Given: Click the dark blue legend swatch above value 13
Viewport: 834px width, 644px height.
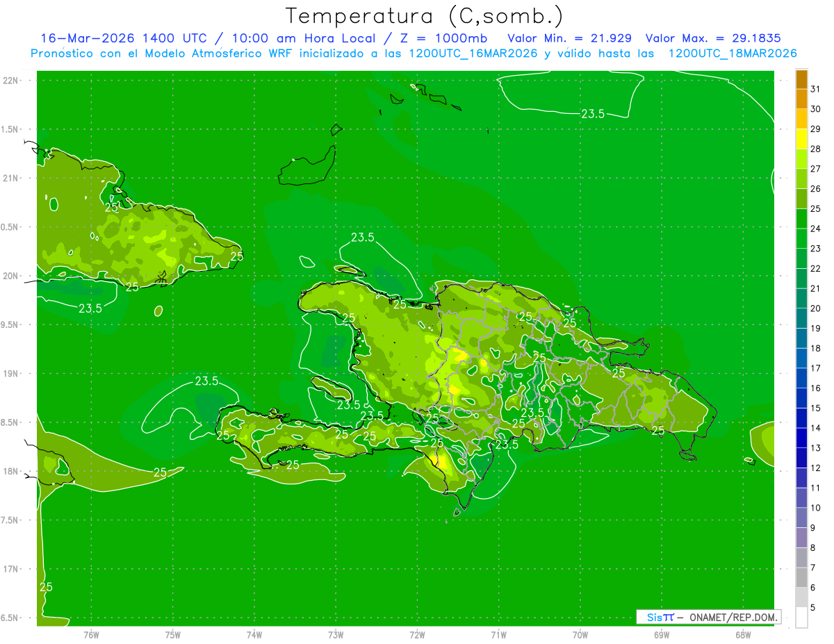Looking at the screenshot, I should 801,438.
